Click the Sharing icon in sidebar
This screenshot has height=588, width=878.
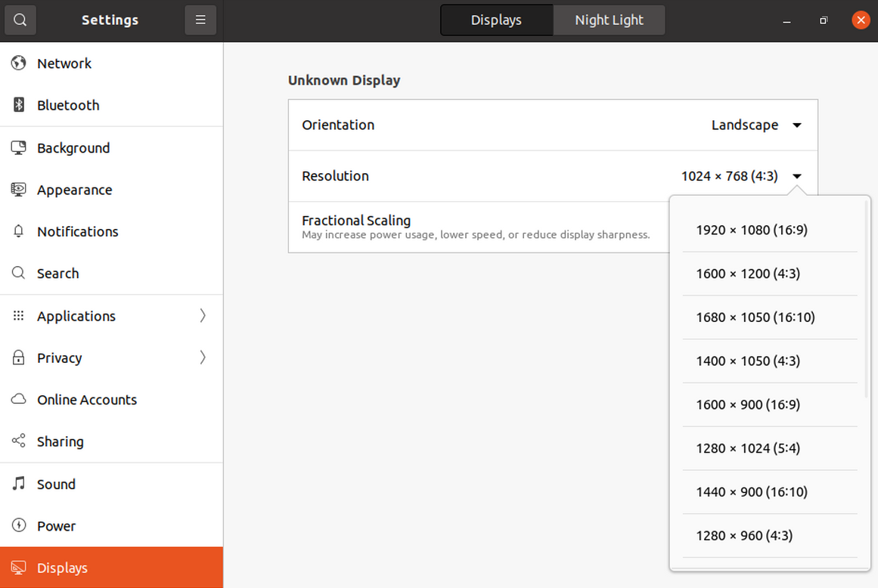(x=19, y=442)
